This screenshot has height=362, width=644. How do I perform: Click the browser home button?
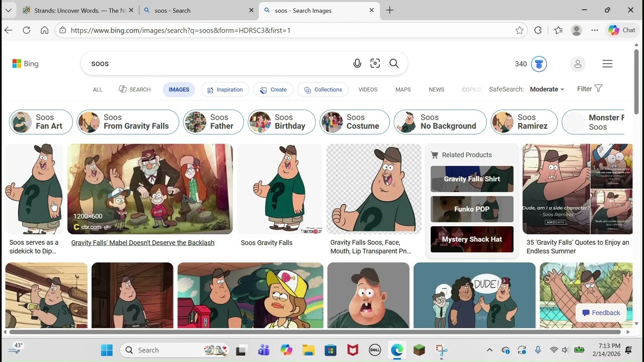tap(45, 30)
